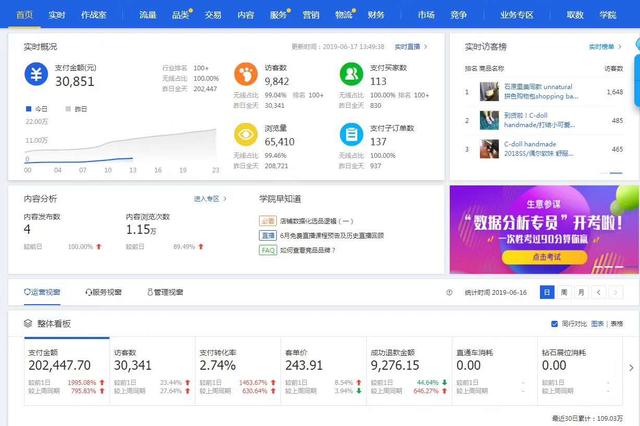Toggle the 同行对比 checkbox

[554, 324]
